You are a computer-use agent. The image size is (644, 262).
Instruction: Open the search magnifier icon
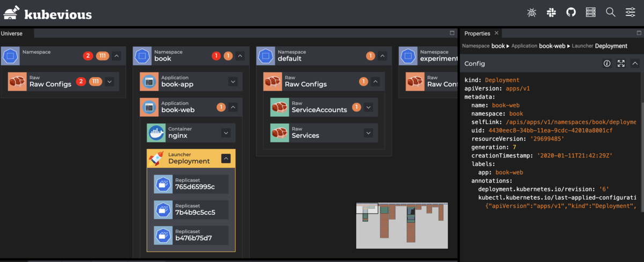coord(610,12)
